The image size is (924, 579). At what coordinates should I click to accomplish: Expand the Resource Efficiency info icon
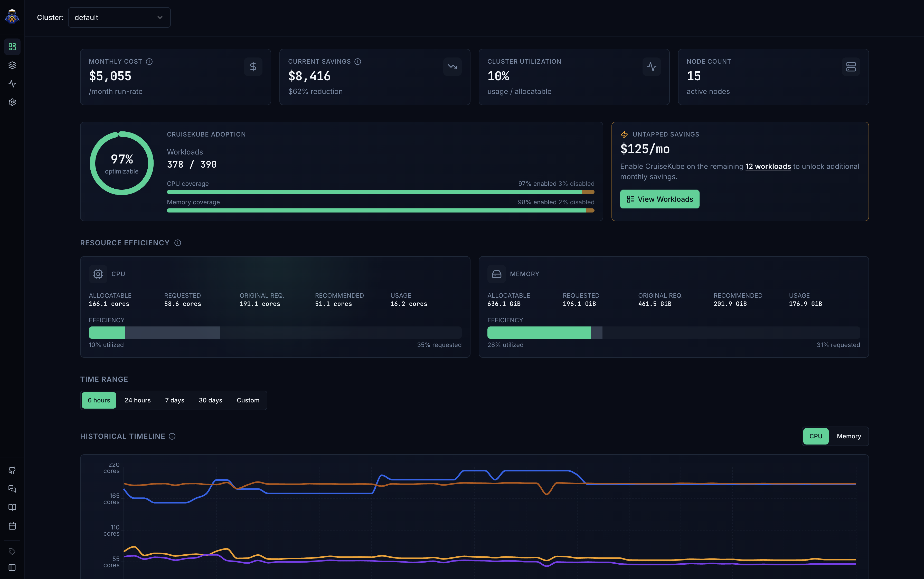[177, 243]
